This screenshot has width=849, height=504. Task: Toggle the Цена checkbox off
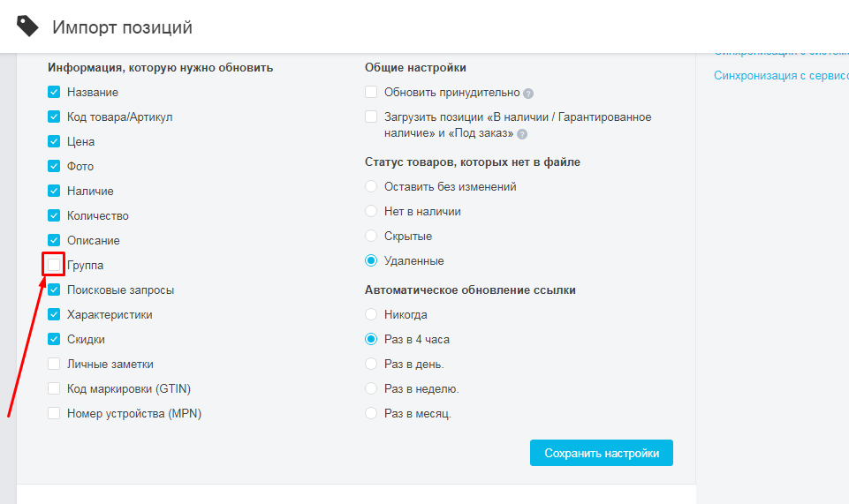[54, 141]
